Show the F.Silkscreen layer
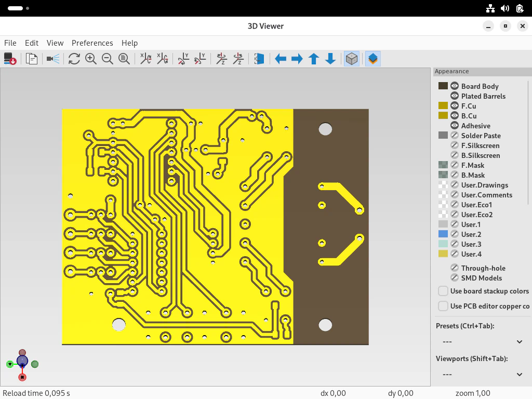Image resolution: width=532 pixels, height=399 pixels. click(x=454, y=145)
